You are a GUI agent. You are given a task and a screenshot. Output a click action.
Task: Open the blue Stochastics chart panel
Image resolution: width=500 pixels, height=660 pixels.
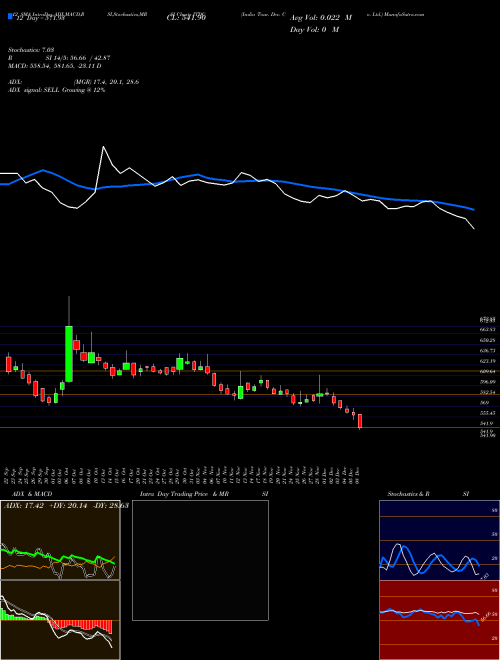point(439,540)
